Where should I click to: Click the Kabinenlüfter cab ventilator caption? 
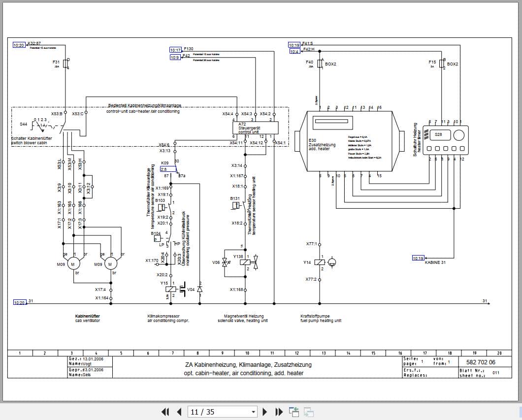(x=88, y=318)
